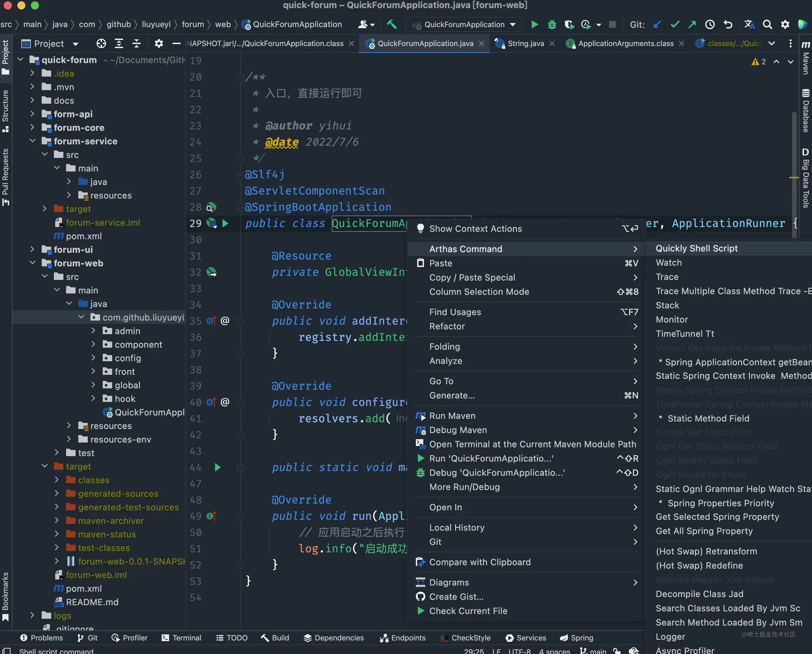Collapse the forum-service module

point(33,141)
